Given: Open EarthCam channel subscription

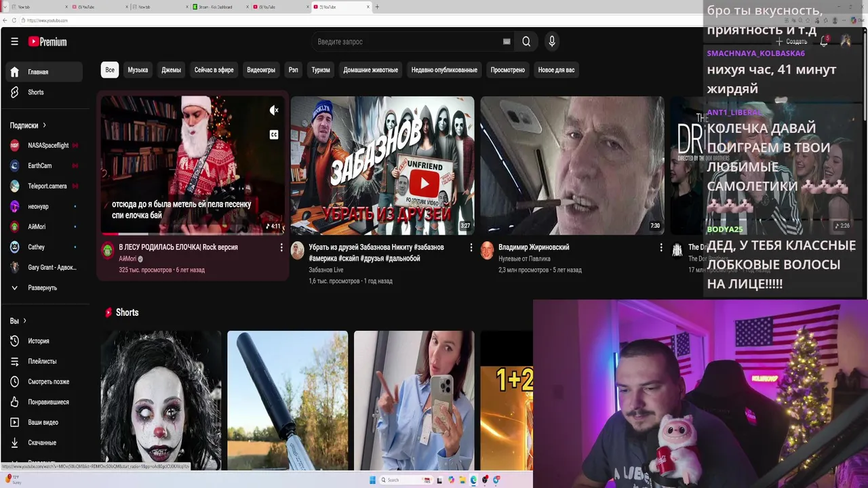Looking at the screenshot, I should click(x=45, y=165).
